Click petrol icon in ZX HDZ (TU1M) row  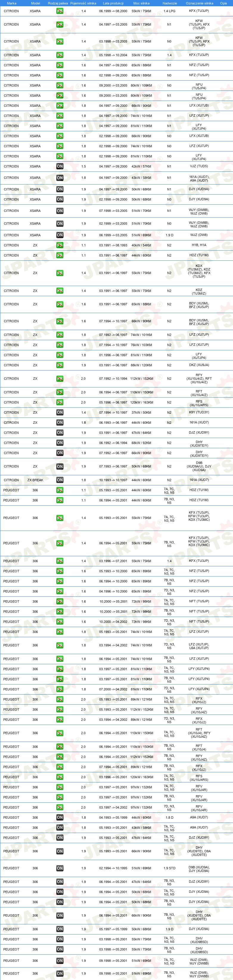[60, 256]
